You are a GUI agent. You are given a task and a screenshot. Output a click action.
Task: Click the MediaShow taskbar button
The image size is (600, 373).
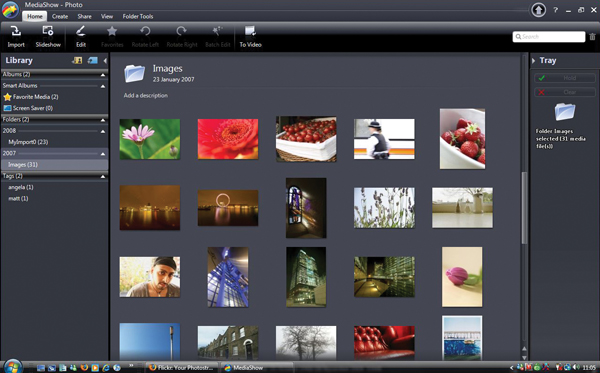pyautogui.click(x=257, y=368)
